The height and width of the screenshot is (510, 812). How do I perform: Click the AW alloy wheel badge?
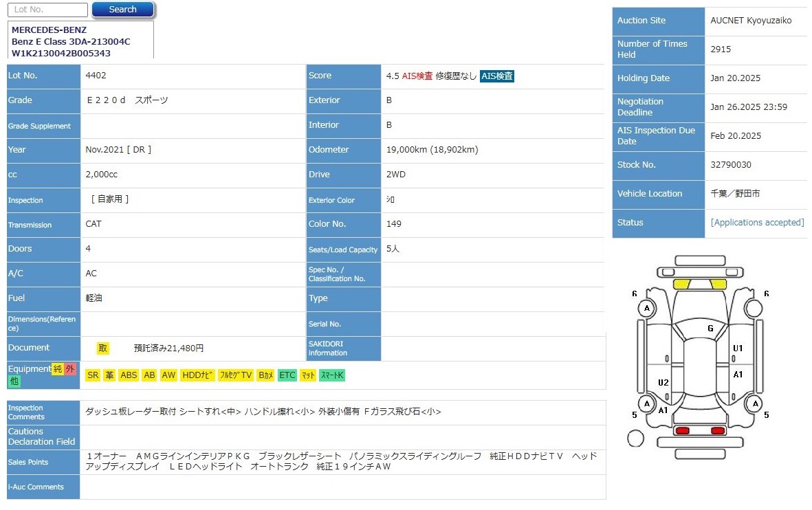[169, 375]
